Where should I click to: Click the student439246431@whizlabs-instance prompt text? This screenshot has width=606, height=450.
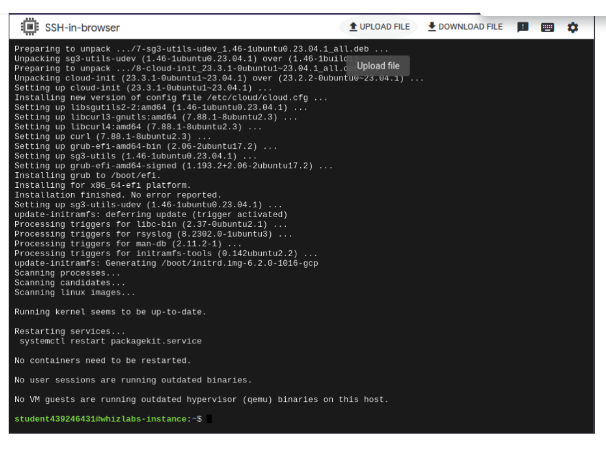coord(100,419)
